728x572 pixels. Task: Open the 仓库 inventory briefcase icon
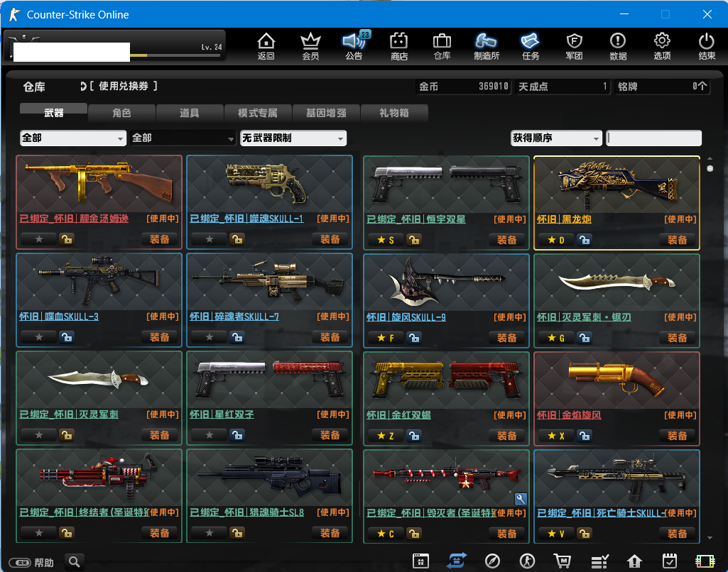click(442, 46)
